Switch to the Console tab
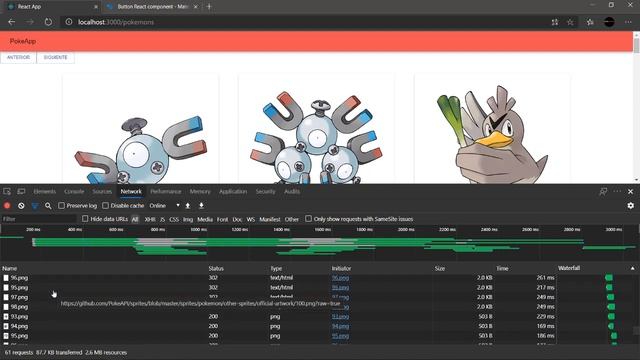Viewport: 640px width, 360px height. (x=74, y=191)
